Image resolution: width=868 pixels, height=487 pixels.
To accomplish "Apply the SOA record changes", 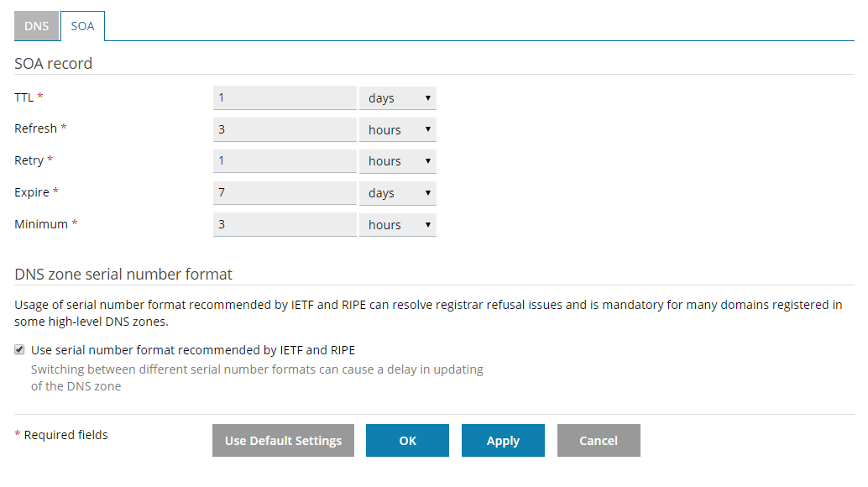I will coord(503,441).
